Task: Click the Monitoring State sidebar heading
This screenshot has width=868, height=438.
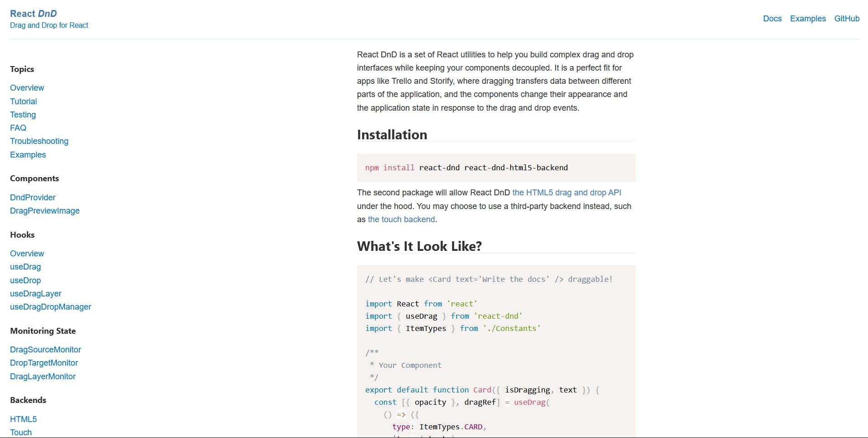Action: (x=43, y=331)
